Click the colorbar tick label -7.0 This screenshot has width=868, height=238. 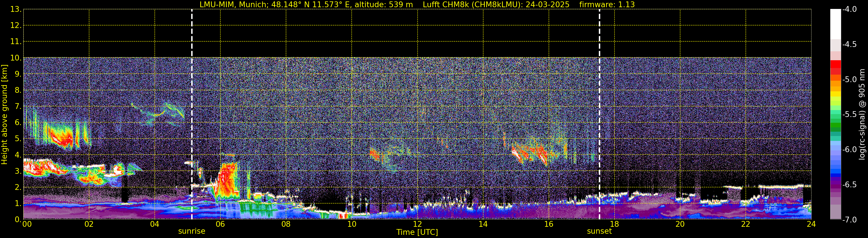[849, 220]
